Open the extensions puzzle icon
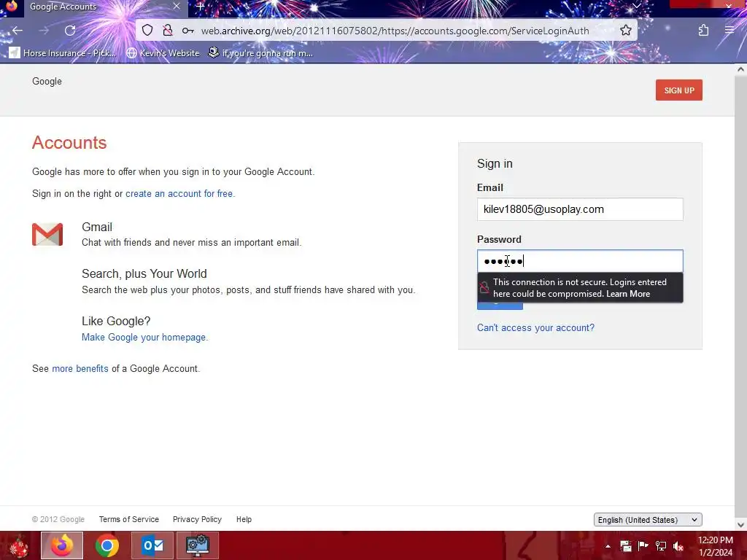 tap(703, 31)
